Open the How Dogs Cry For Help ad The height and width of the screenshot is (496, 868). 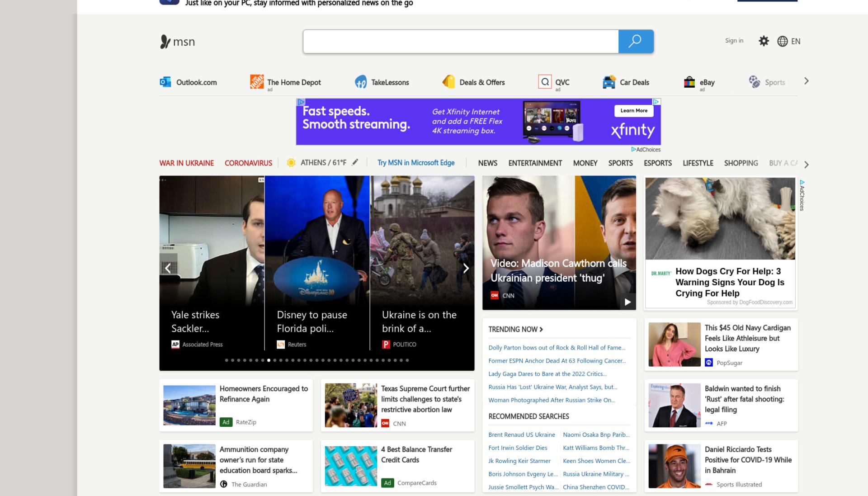(730, 282)
